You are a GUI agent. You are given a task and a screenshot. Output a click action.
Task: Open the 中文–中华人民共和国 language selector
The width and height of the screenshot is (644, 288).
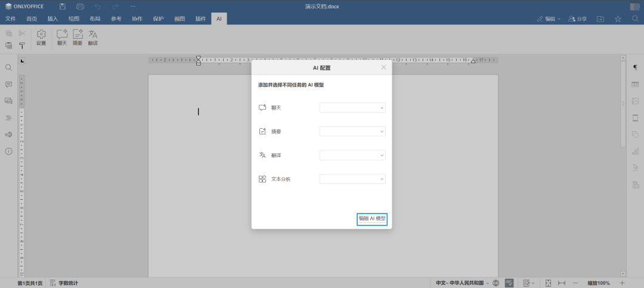[463, 283]
